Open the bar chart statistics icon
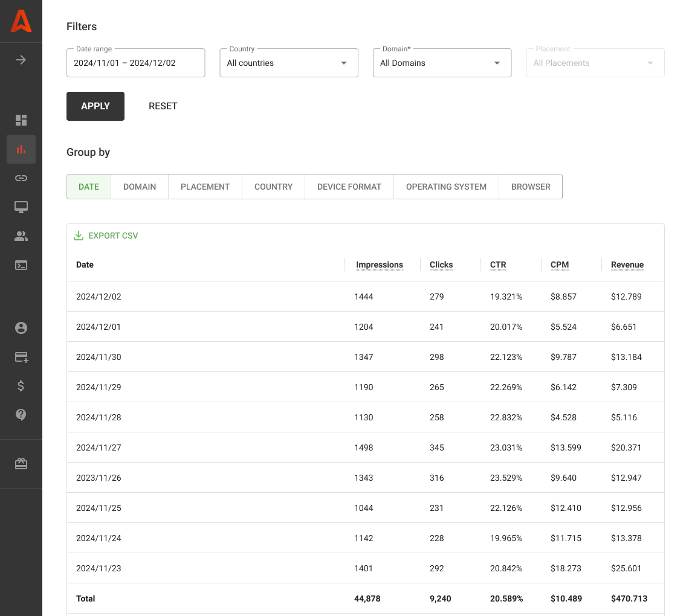 click(21, 149)
